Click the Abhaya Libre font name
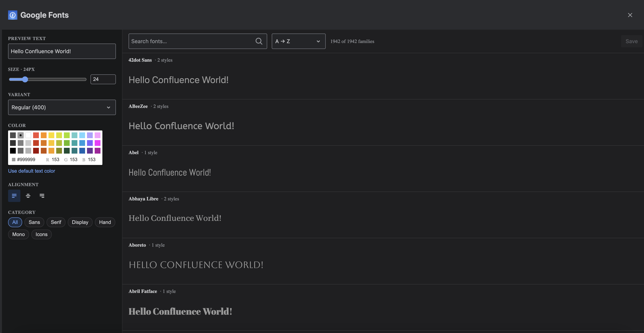This screenshot has height=333, width=644. click(143, 199)
